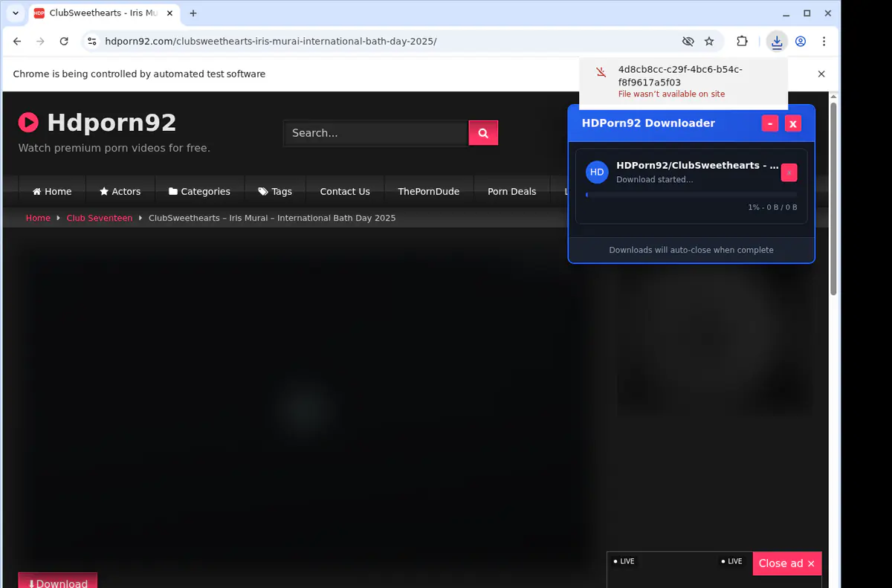Click the download progress bar

691,195
